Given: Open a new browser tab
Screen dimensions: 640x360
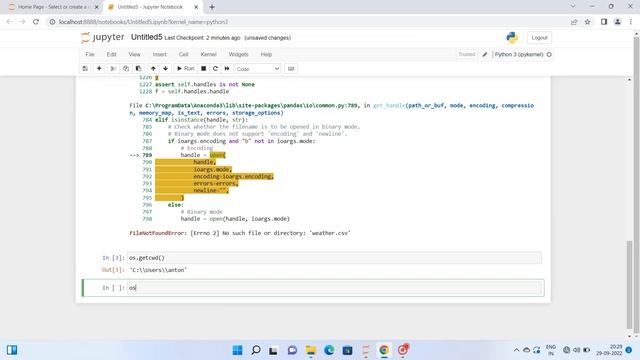Looking at the screenshot, I should (x=212, y=7).
